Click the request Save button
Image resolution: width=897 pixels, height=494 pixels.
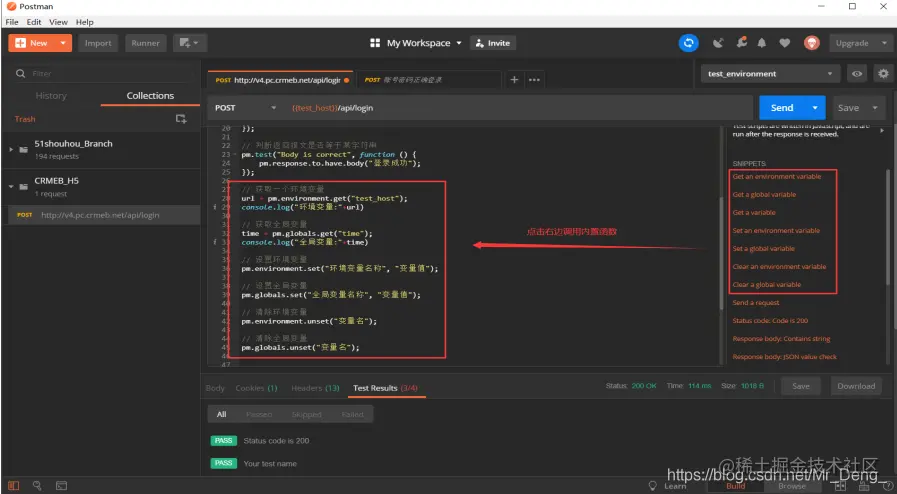point(848,107)
